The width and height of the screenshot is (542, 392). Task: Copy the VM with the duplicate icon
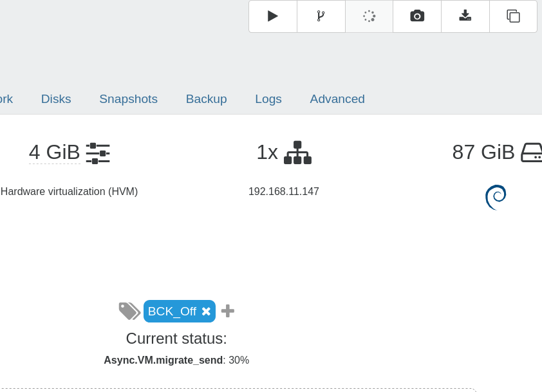513,16
